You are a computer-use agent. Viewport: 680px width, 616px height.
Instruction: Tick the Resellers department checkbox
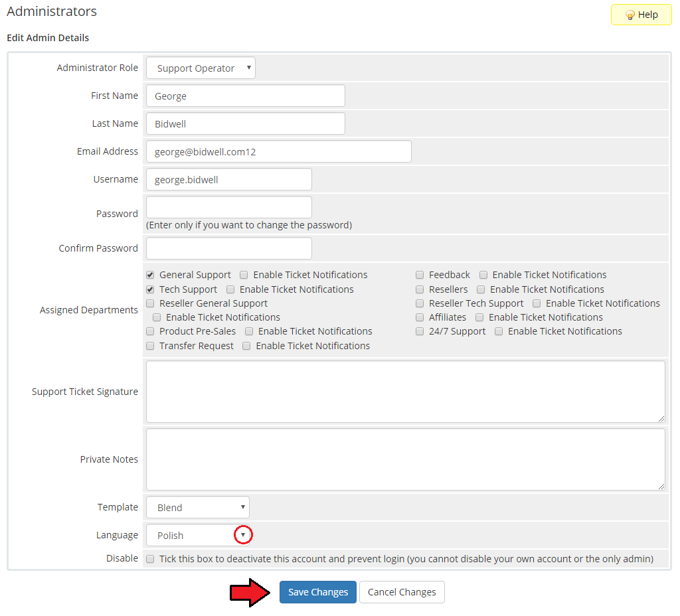point(420,289)
